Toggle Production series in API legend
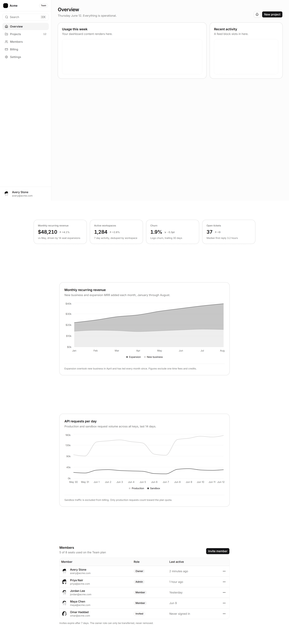Viewport: 289px width, 644px height. tap(136, 488)
